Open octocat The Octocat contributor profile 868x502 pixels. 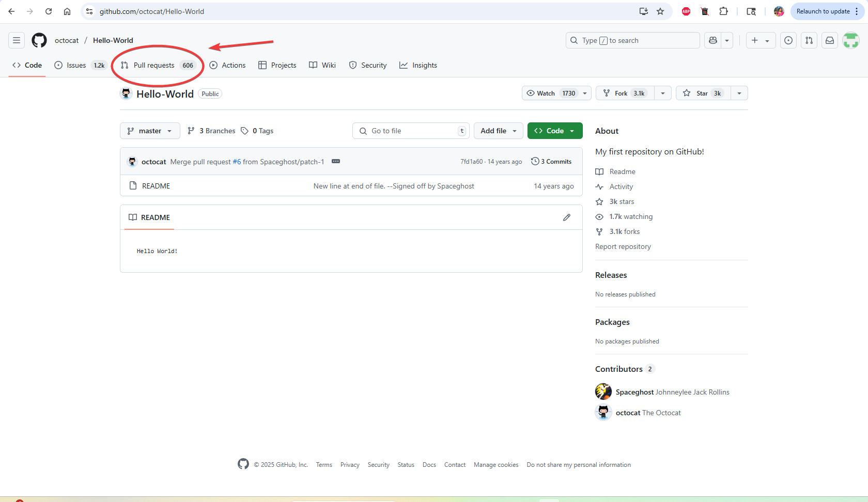coord(638,412)
